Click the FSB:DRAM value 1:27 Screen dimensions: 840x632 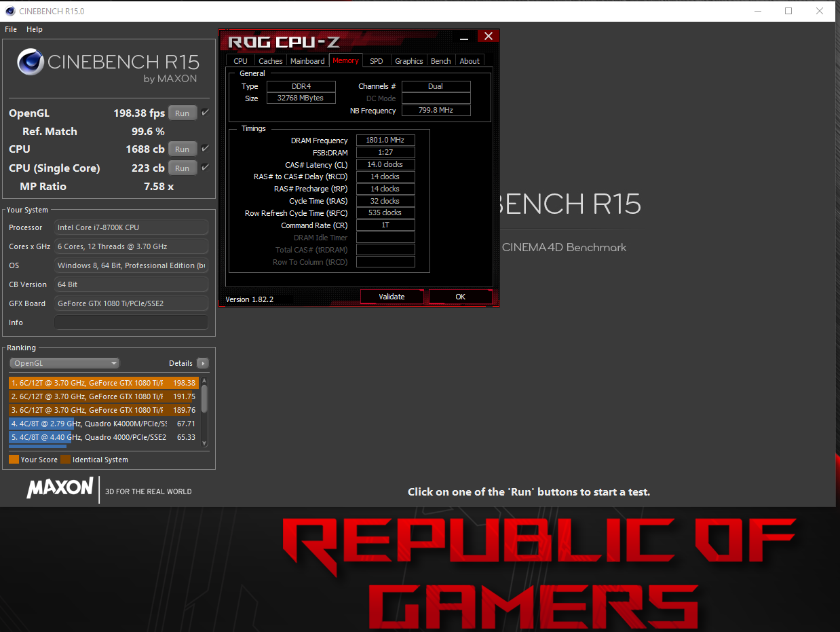tap(385, 153)
